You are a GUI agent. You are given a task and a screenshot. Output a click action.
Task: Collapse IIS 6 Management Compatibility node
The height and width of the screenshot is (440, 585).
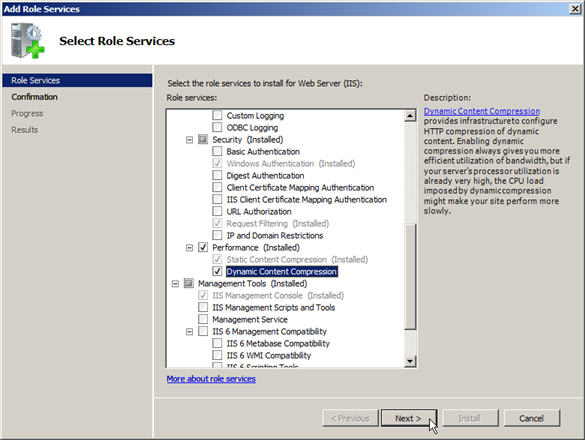pyautogui.click(x=189, y=331)
